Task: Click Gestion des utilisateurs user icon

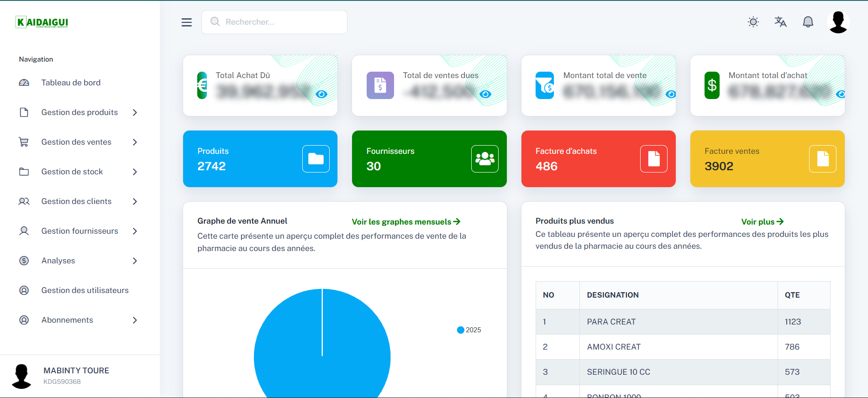Action: pyautogui.click(x=24, y=290)
